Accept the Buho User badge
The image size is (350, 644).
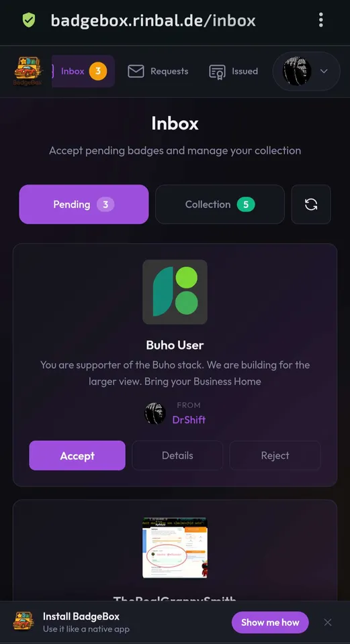(77, 455)
